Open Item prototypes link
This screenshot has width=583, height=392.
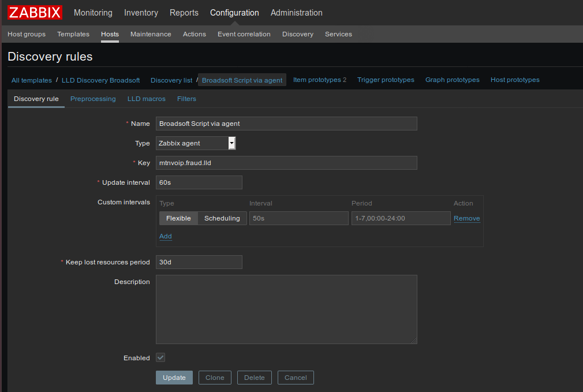click(317, 80)
